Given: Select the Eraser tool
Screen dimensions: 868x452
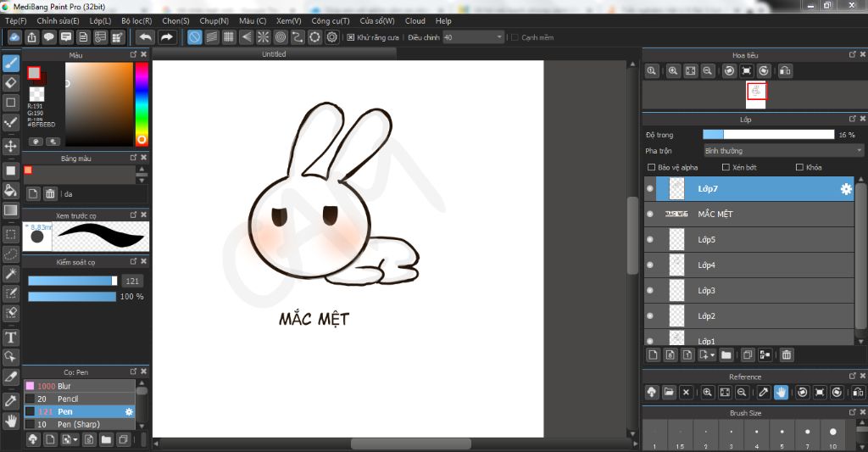Looking at the screenshot, I should tap(10, 83).
